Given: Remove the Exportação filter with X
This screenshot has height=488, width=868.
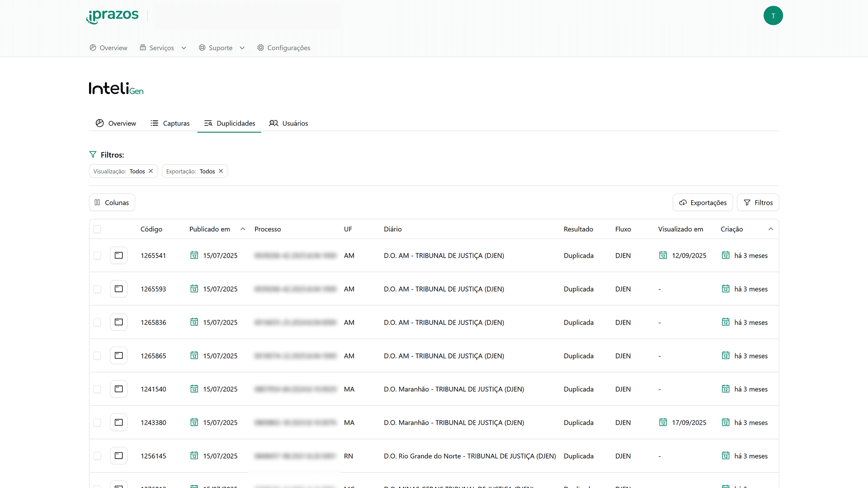Looking at the screenshot, I should [221, 171].
